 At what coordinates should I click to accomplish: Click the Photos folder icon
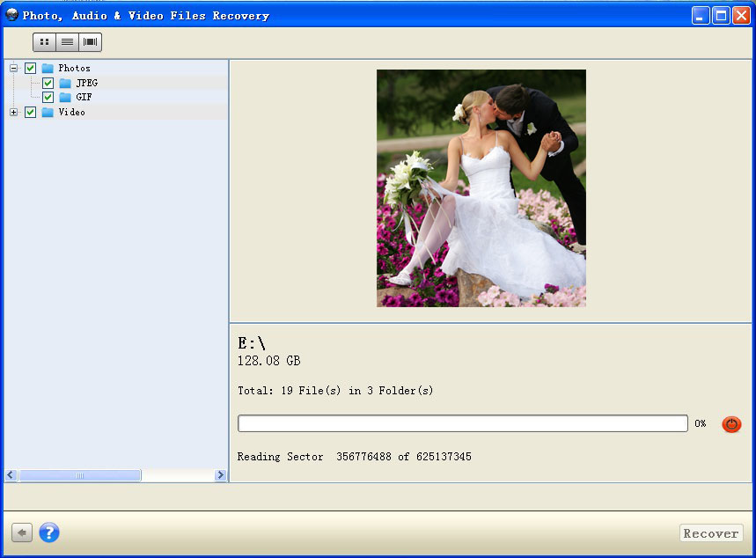click(48, 68)
